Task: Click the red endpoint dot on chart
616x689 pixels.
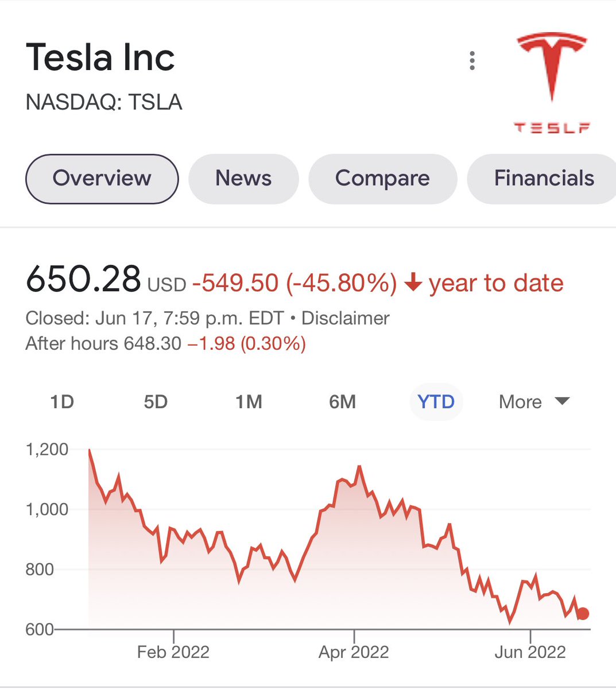Action: (x=583, y=614)
